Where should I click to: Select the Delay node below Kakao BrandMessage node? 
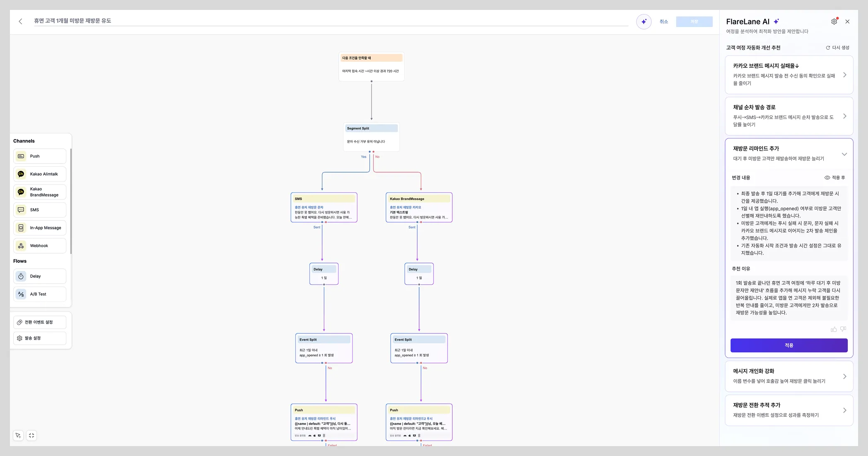tap(419, 274)
